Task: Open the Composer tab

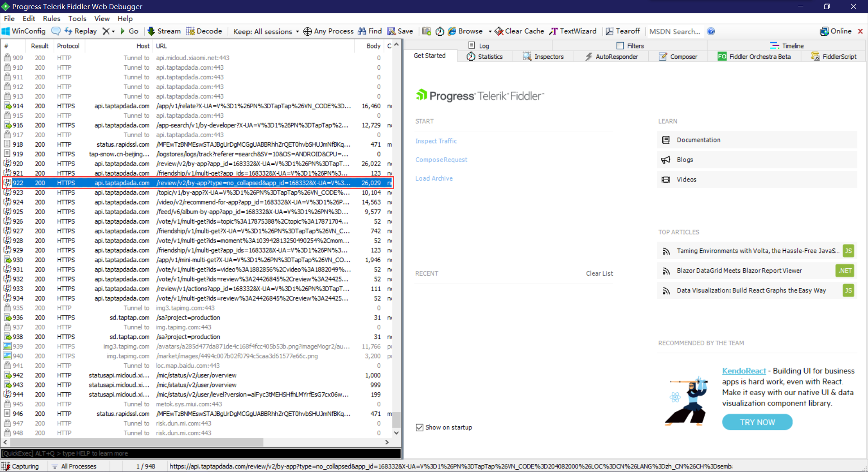Action: (x=678, y=57)
